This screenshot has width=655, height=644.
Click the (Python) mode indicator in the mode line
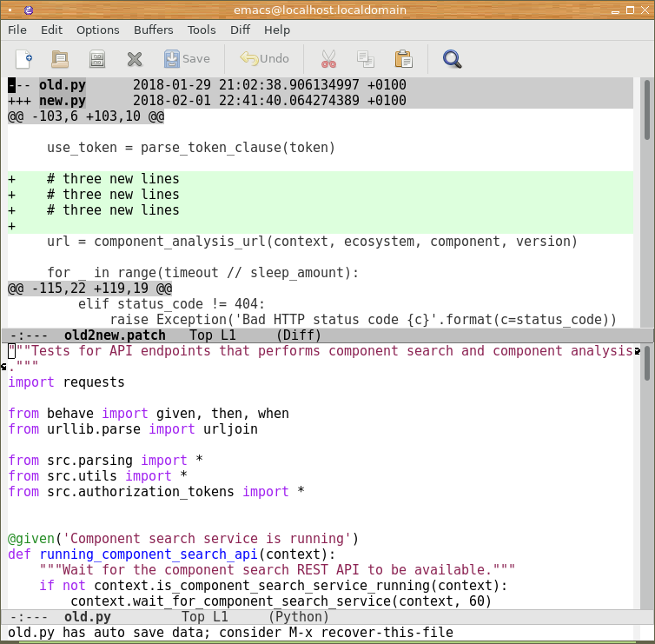click(299, 617)
